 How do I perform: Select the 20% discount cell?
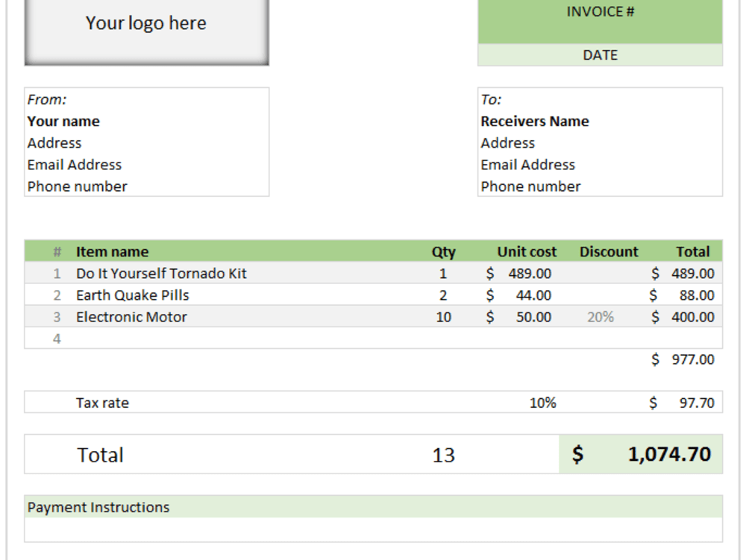pyautogui.click(x=601, y=317)
